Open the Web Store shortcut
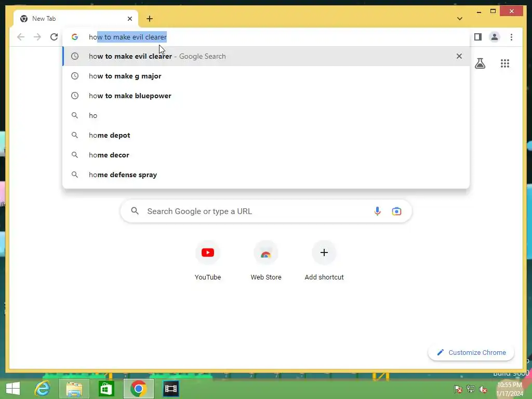 pos(266,261)
